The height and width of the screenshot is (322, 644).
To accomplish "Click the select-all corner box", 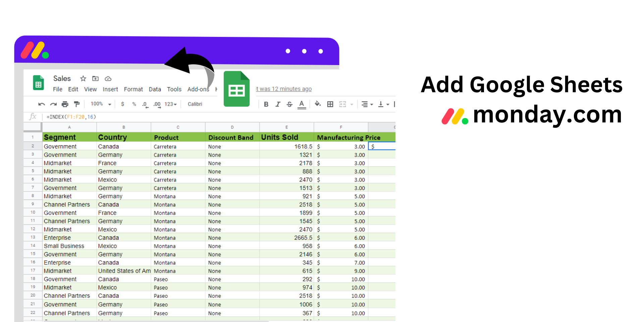I will pos(33,127).
